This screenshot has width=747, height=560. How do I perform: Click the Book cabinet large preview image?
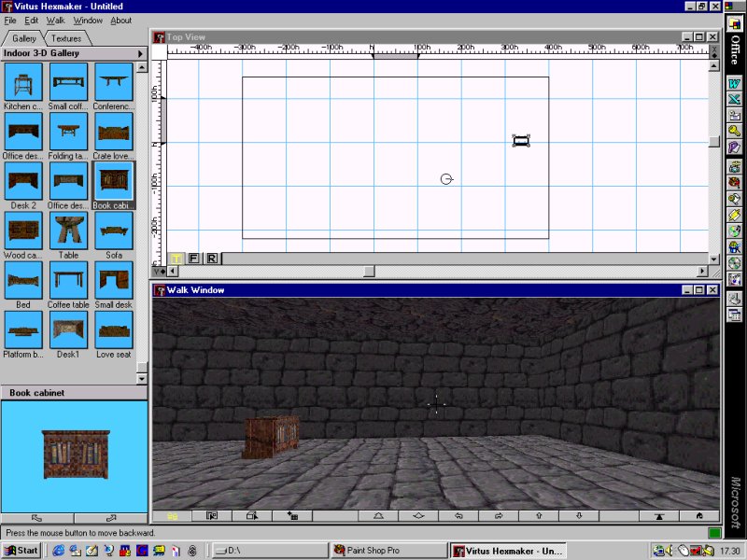[x=76, y=454]
